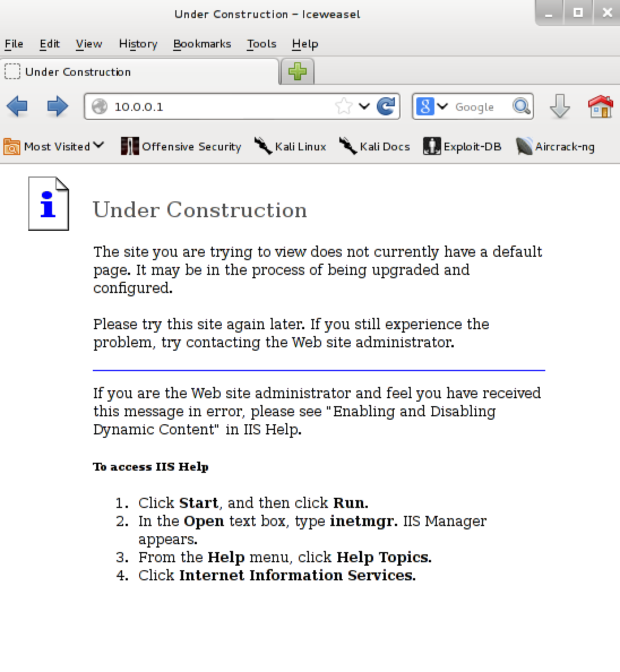Go forward with the blue right arrow

tap(57, 106)
